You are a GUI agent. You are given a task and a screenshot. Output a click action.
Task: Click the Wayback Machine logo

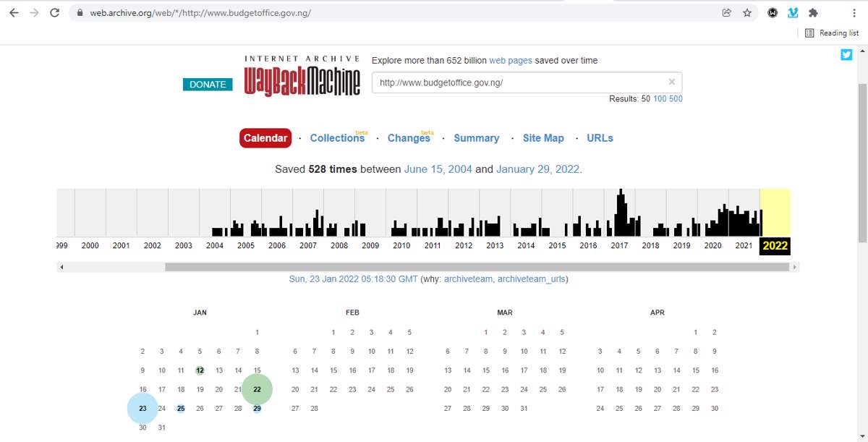click(x=302, y=76)
